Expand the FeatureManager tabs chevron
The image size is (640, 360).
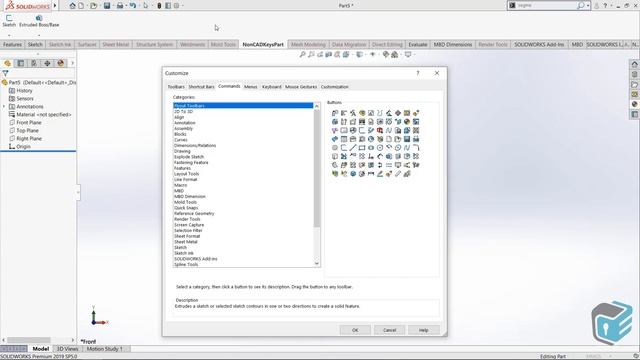point(73,63)
